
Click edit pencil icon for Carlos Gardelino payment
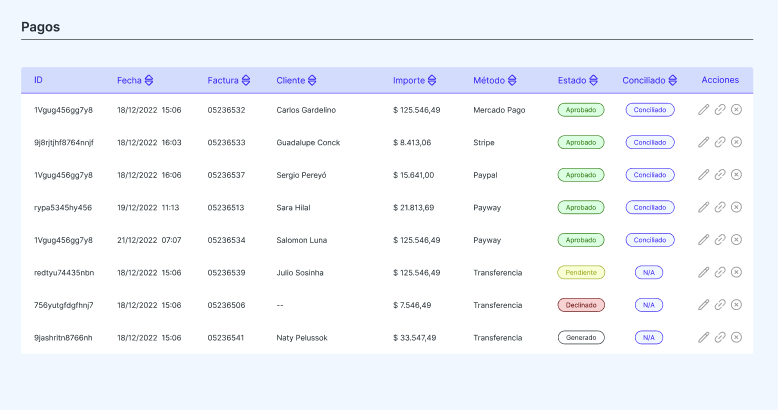pyautogui.click(x=703, y=109)
